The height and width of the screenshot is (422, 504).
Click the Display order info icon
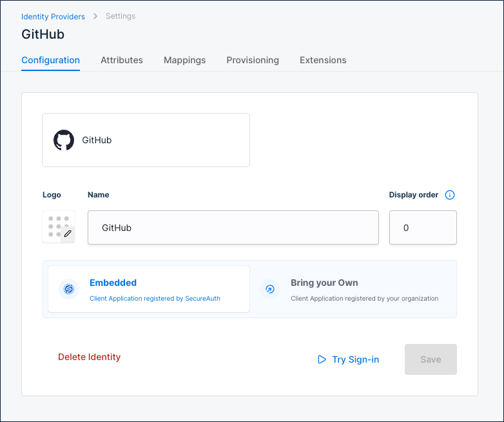[450, 195]
